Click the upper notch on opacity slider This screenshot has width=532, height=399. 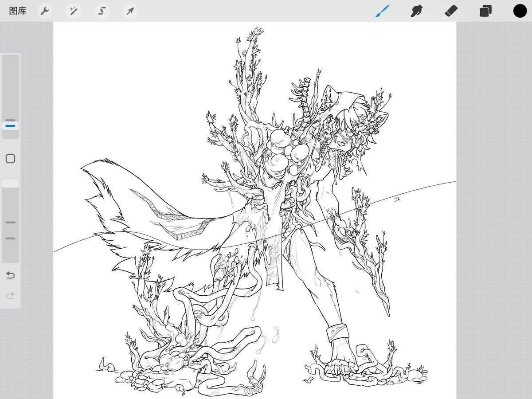click(x=10, y=223)
